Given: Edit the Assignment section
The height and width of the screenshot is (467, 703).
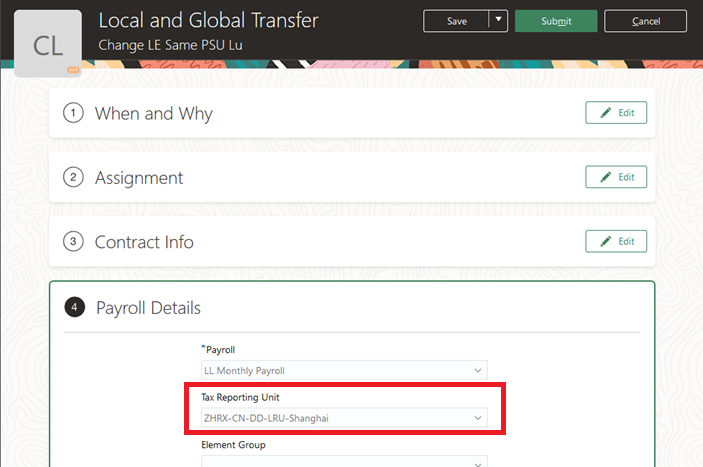Looking at the screenshot, I should [x=616, y=177].
